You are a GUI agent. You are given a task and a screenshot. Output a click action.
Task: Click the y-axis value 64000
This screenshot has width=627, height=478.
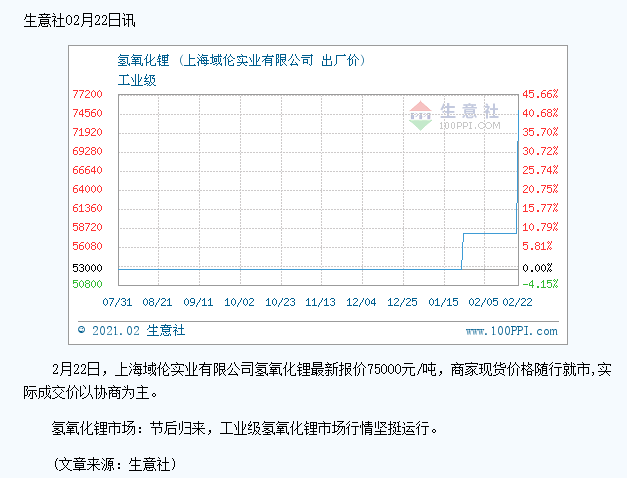click(x=87, y=189)
